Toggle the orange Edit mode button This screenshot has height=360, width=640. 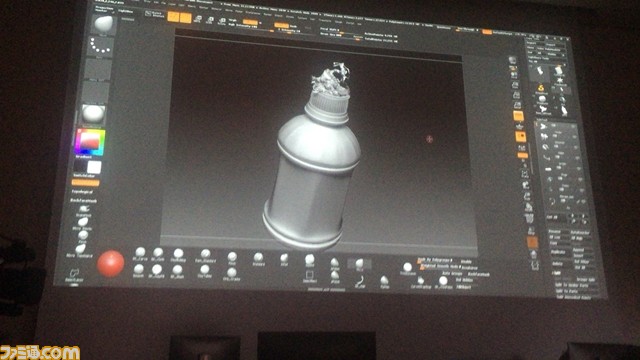tap(173, 17)
